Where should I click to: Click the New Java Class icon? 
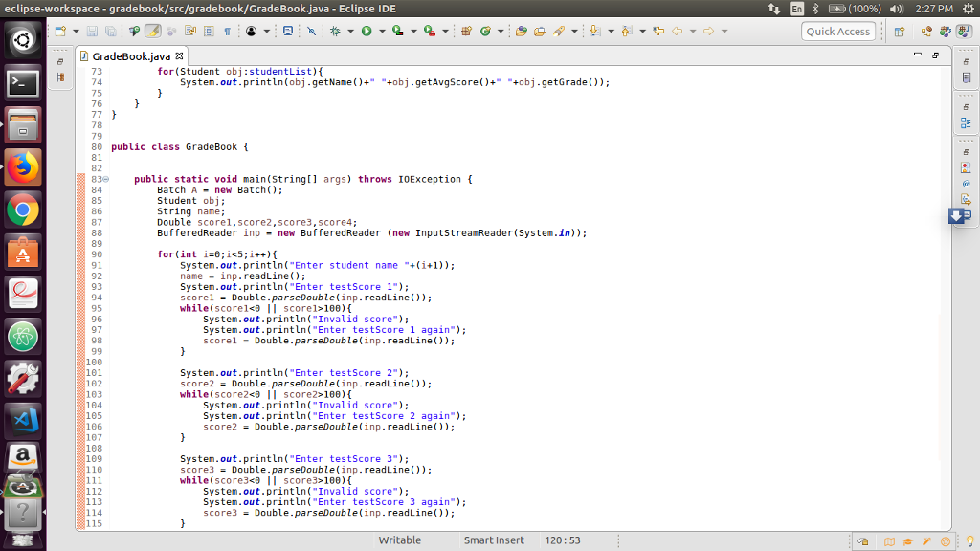tap(485, 32)
